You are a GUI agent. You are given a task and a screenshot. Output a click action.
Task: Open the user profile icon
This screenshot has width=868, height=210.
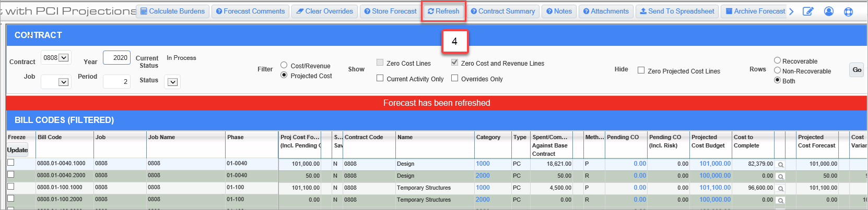tap(829, 11)
